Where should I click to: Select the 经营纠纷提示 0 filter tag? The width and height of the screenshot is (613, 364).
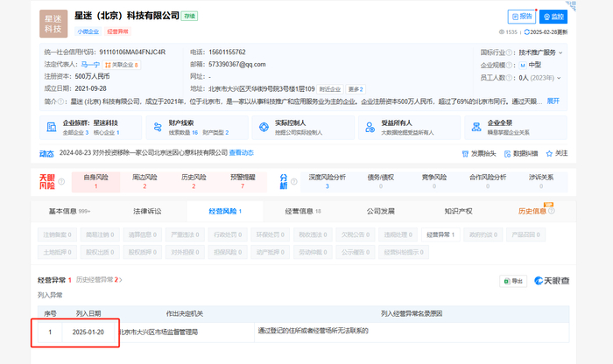pos(404,252)
